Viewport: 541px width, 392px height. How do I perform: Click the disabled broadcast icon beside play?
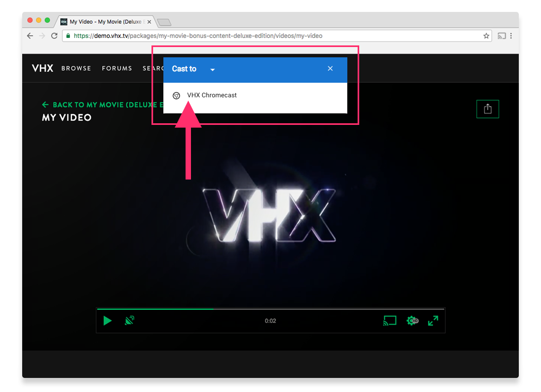point(129,320)
